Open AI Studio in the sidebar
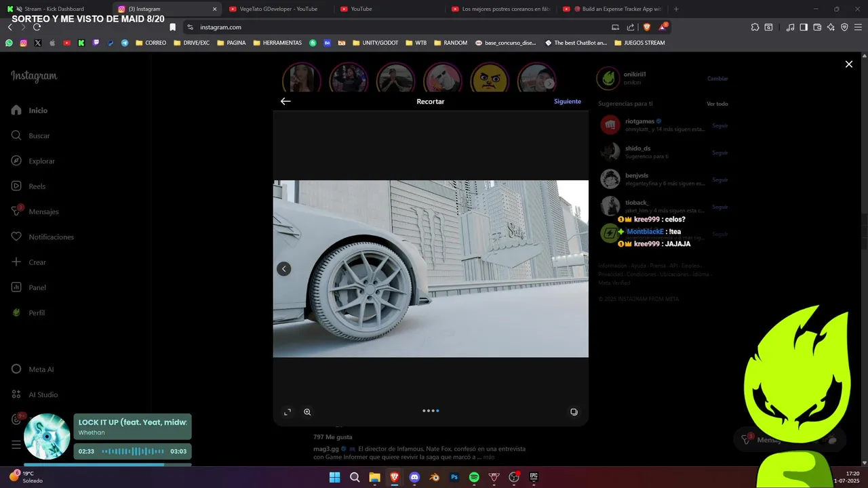The image size is (868, 488). [x=35, y=394]
